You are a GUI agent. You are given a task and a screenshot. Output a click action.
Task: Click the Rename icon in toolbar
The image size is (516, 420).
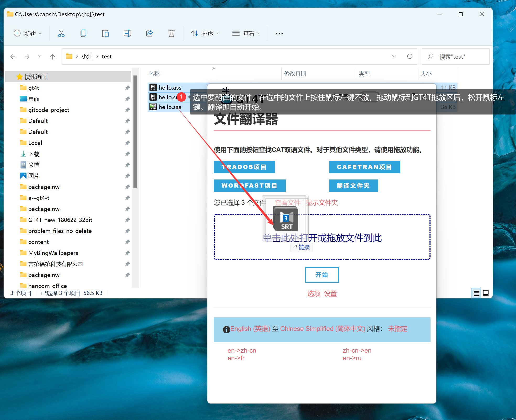127,33
